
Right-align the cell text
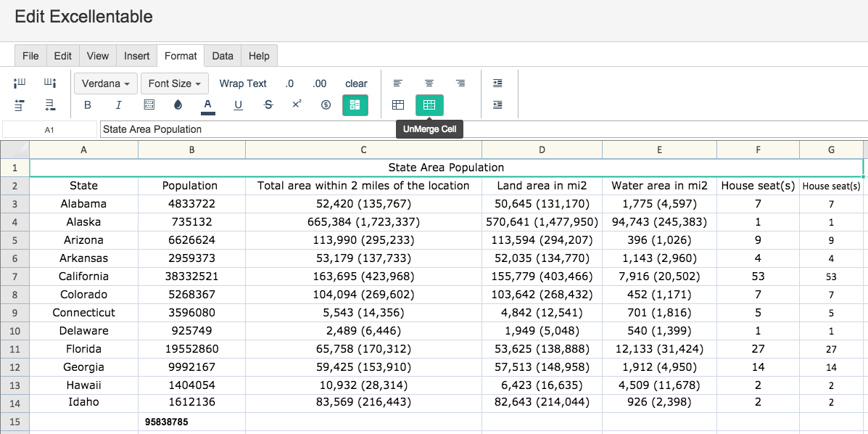click(x=460, y=83)
